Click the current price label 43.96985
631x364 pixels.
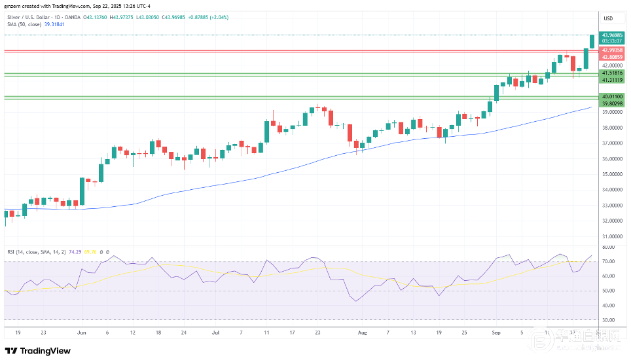coord(611,35)
